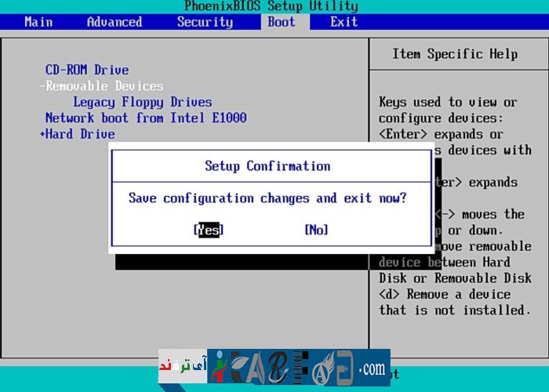This screenshot has height=392, width=549.
Task: Go to the Security tab
Action: pos(205,22)
